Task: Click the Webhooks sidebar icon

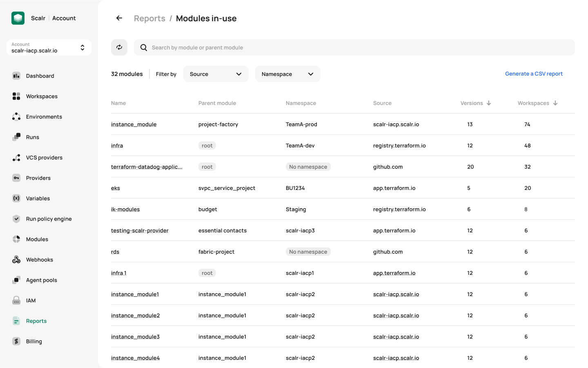Action: [16, 259]
